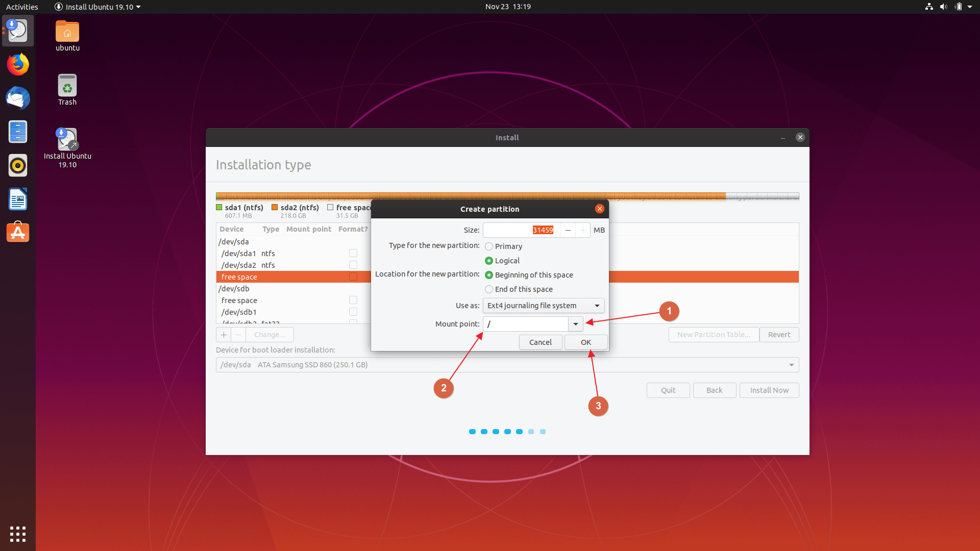Viewport: 980px width, 551px height.
Task: Open the Use as filesystem dropdown
Action: tap(543, 306)
